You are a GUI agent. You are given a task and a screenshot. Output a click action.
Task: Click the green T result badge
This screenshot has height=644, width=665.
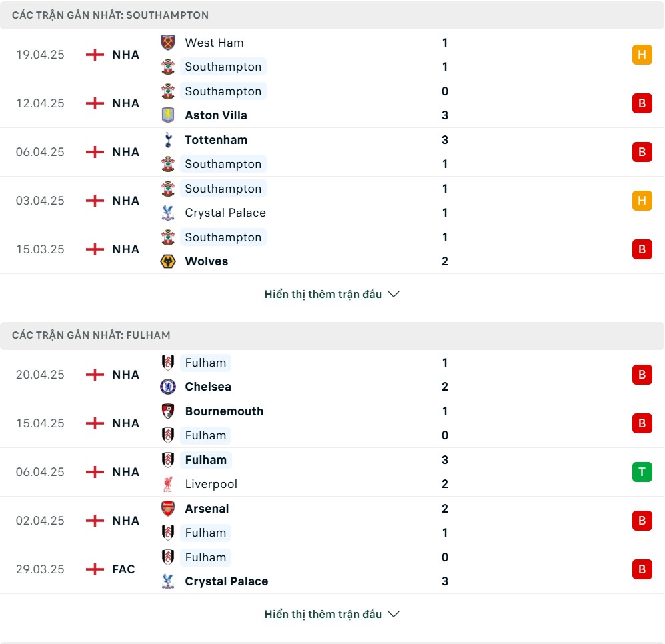pos(642,472)
